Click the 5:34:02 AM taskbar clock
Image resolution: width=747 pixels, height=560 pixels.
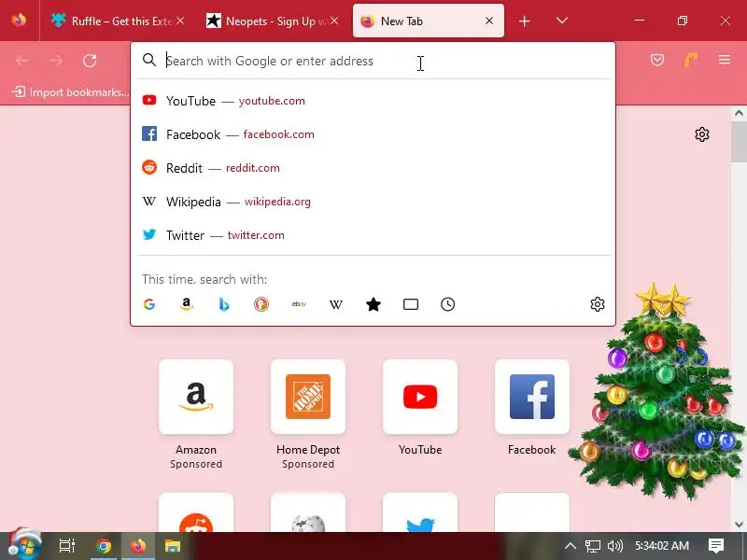(662, 546)
